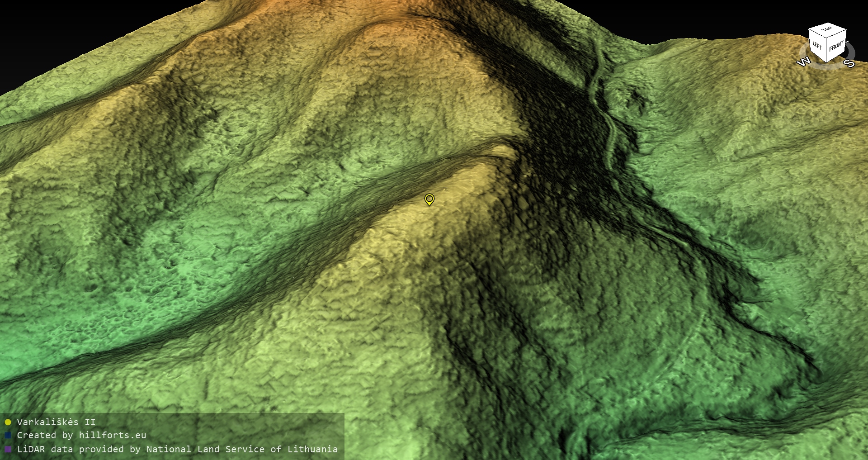Click the purple square beside the LiDAR credit
This screenshot has width=868, height=460.
tap(8, 450)
